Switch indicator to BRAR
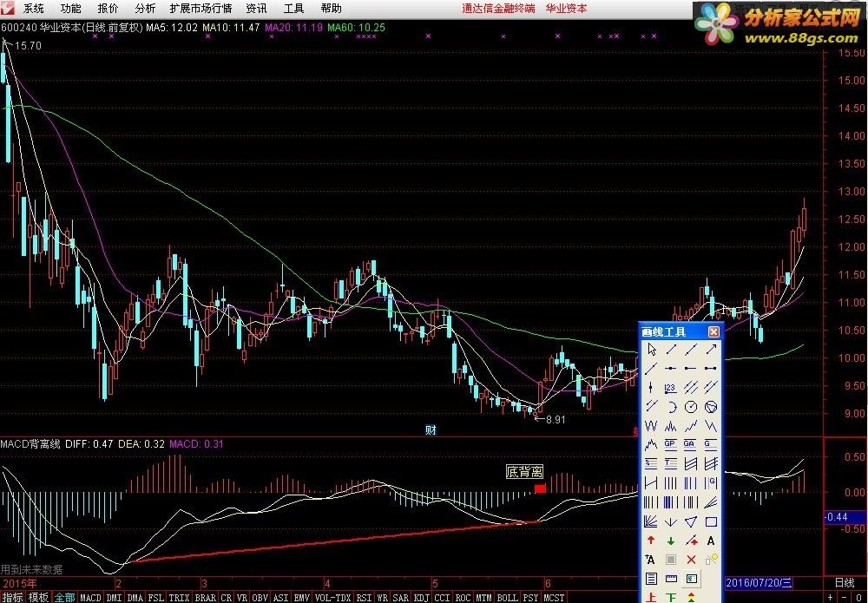This screenshot has height=603, width=868. coord(206,598)
